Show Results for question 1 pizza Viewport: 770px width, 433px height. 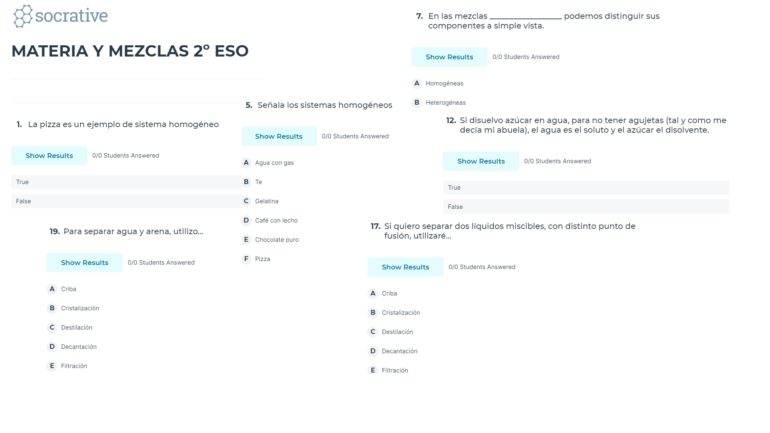click(49, 156)
